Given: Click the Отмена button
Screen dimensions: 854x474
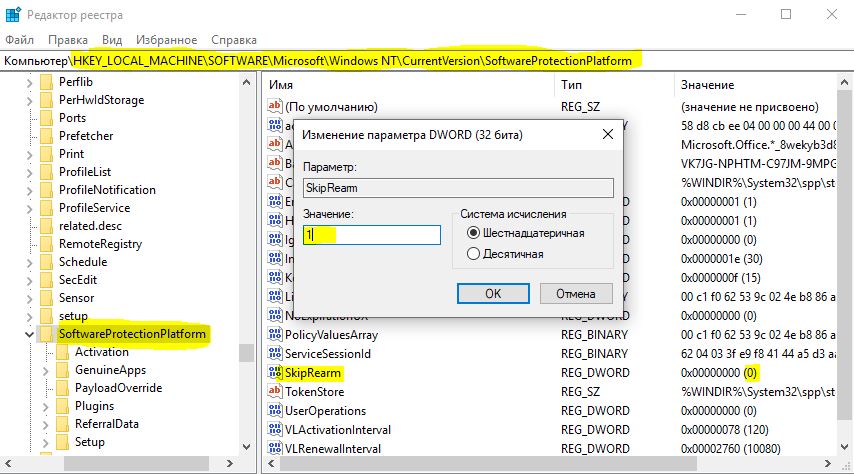Looking at the screenshot, I should 576,294.
